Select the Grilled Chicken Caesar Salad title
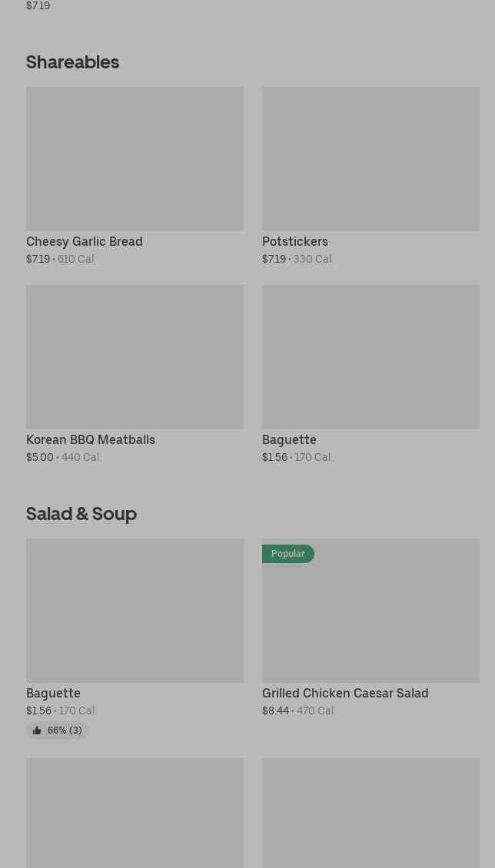Viewport: 495px width, 868px height. click(345, 693)
